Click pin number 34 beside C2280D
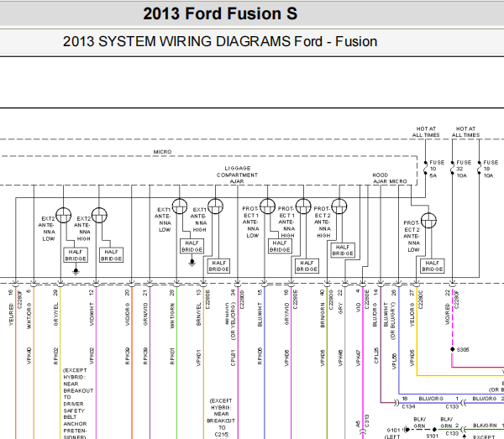504x439 pixels. click(x=233, y=293)
